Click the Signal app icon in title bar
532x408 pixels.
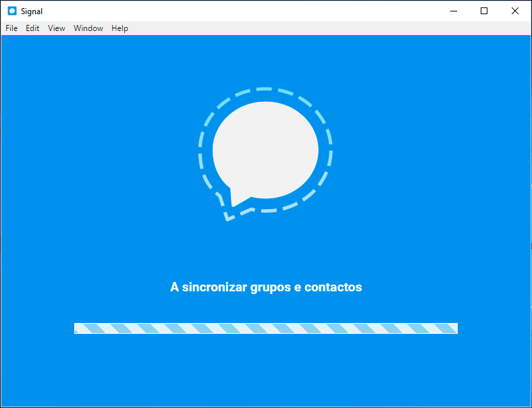coord(12,11)
